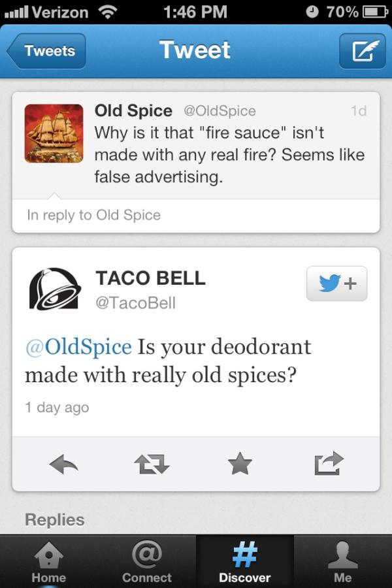Favorite the tweet with the star icon
Screen dimensions: 392x588
pos(240,463)
